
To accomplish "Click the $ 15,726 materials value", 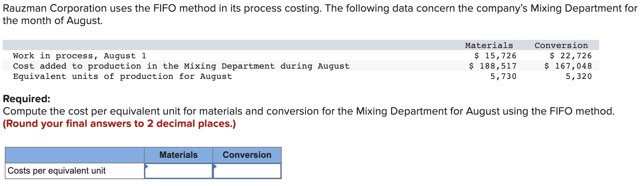I will 495,56.
